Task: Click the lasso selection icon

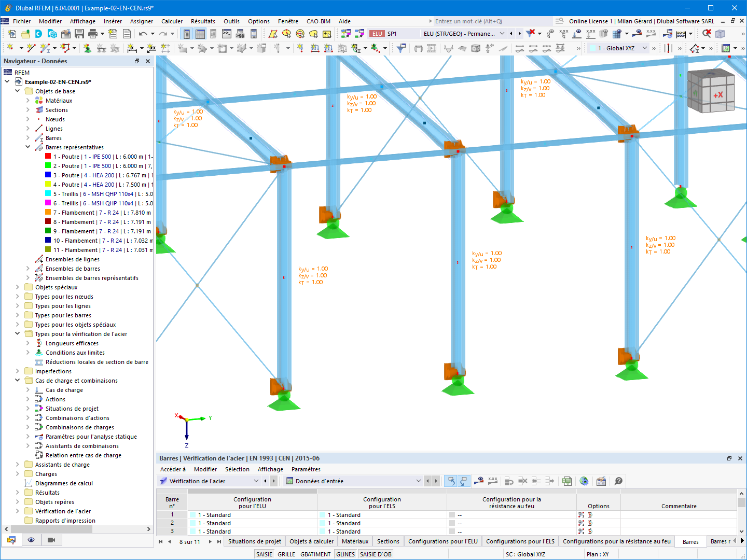Action: pyautogui.click(x=313, y=34)
